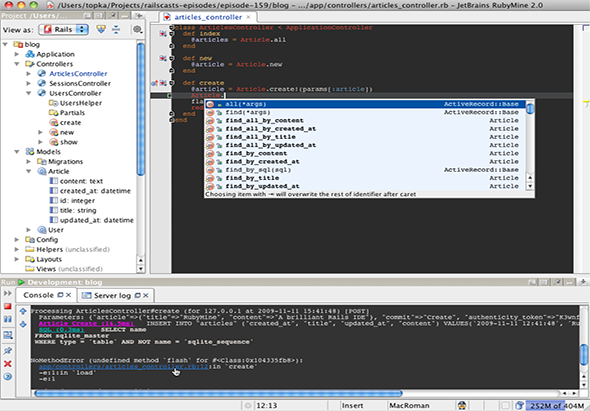This screenshot has height=411, width=590.
Task: Click the memory indicator 252M of 404M
Action: (557, 406)
